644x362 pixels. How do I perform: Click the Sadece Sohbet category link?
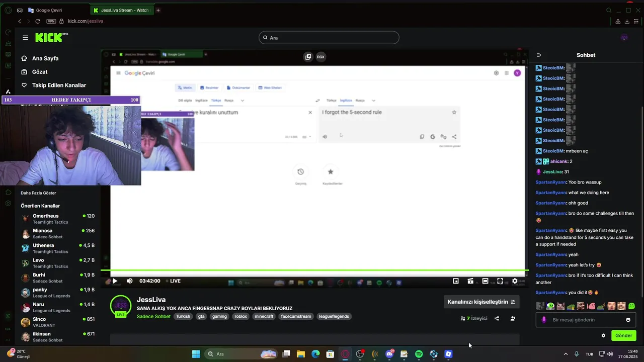[153, 316]
